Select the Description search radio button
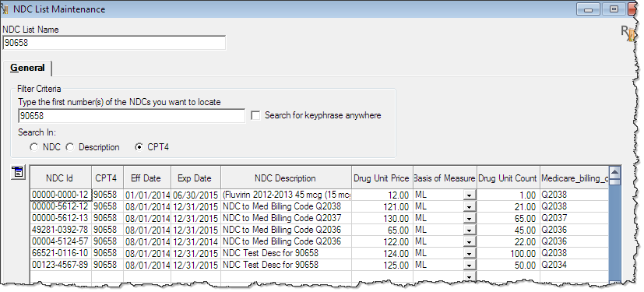This screenshot has width=644, height=292. coord(70,147)
